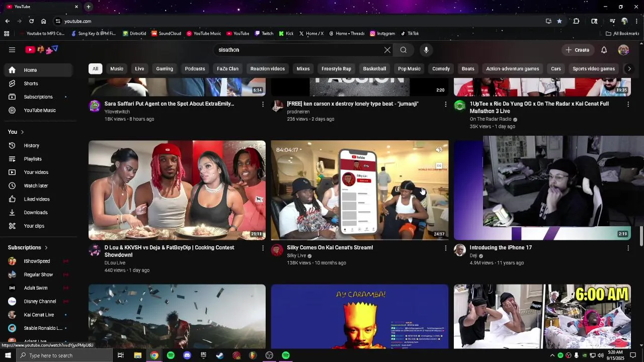Image resolution: width=644 pixels, height=362 pixels.
Task: Open the 6:00 AM video thumbnail
Action: coord(542,316)
